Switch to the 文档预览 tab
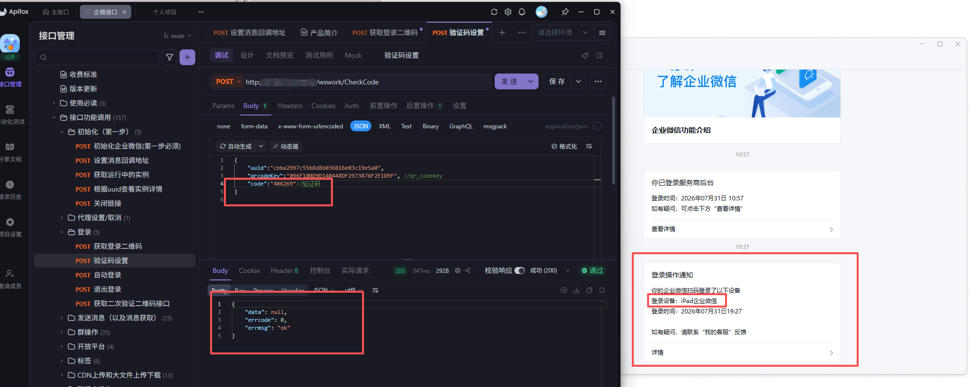This screenshot has width=980, height=387. [280, 55]
